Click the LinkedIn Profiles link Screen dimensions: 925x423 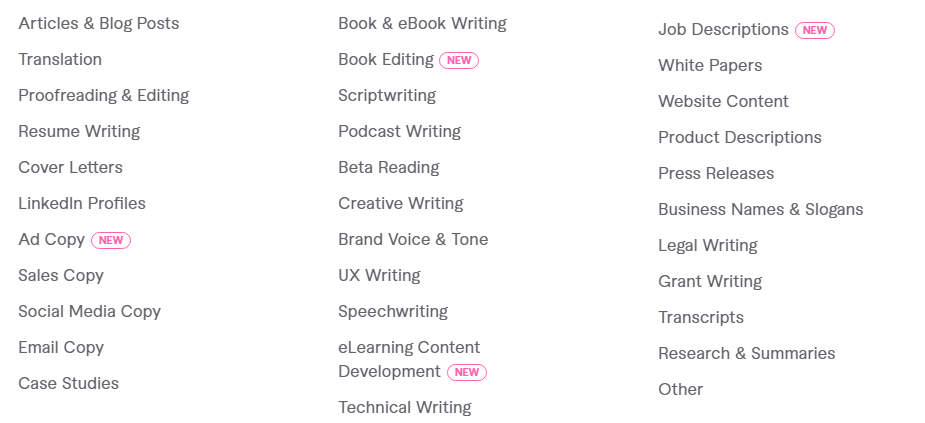coord(82,204)
